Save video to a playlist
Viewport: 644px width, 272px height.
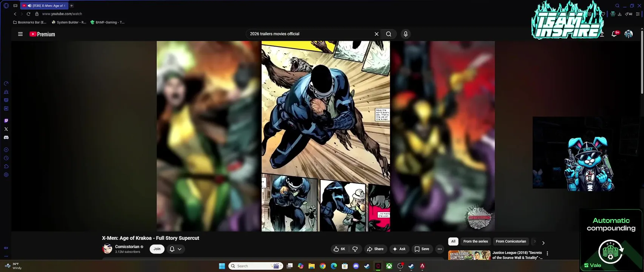pos(422,249)
